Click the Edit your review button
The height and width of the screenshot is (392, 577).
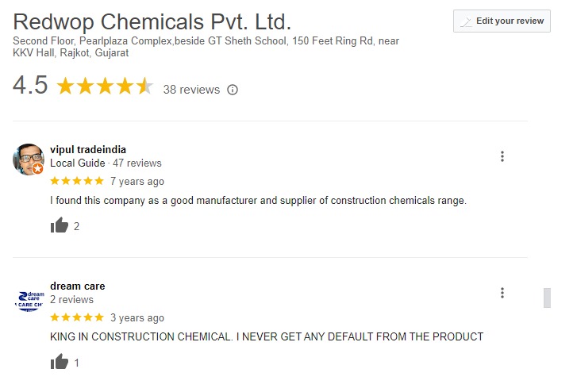501,21
